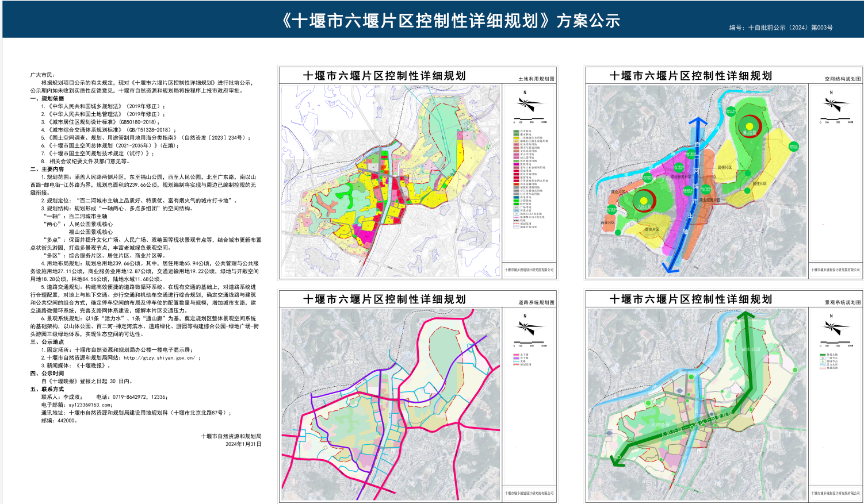The width and height of the screenshot is (864, 504).
Task: Click the line "一轴"：百二河城市主轴
Action: [x=76, y=217]
